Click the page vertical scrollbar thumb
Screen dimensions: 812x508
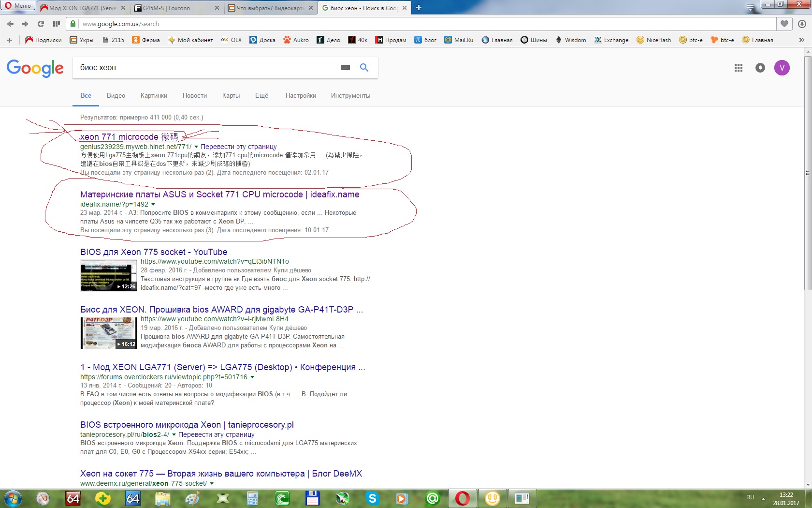(808, 173)
